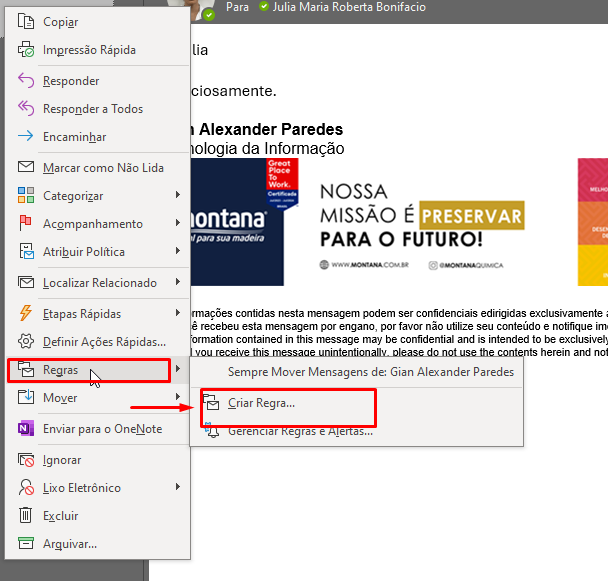Open the Mover submenu arrow
608x581 pixels.
pos(178,398)
